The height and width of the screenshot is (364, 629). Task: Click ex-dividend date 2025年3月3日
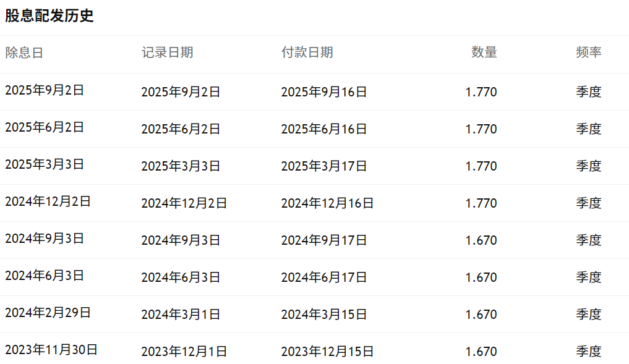[45, 164]
